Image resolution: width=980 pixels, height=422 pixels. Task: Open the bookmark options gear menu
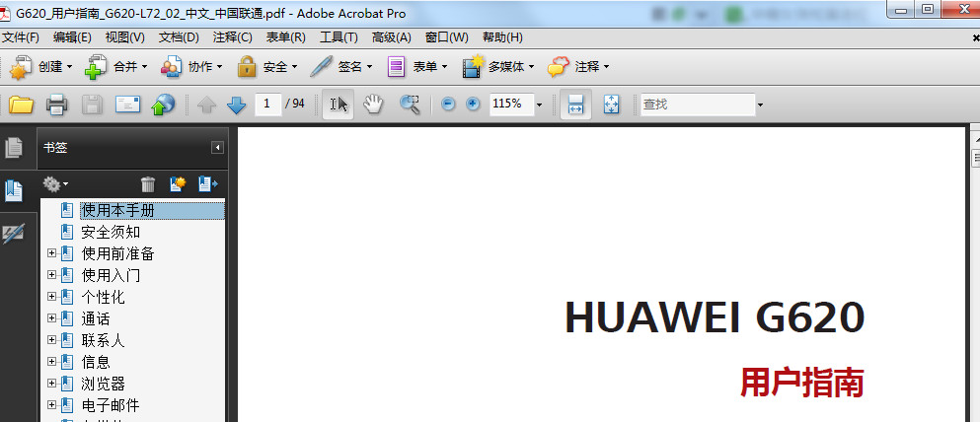point(55,184)
